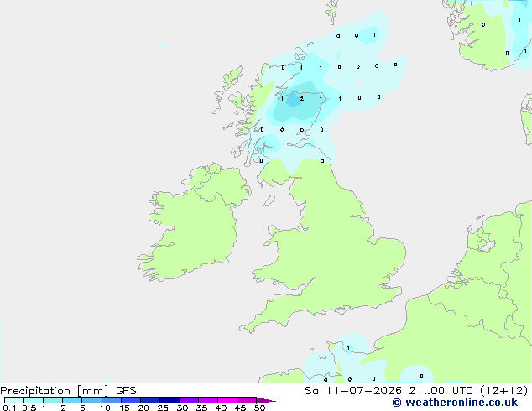The height and width of the screenshot is (411, 532).
Task: Click the 20–25 mm dark blue legend segment
Action: (150, 400)
